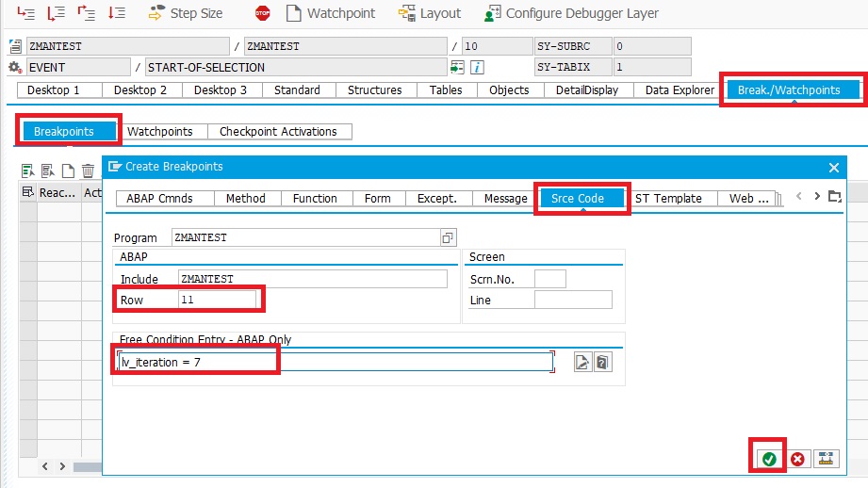Click the navigate-to-source icon after START-OF-SELECTION
The image size is (868, 488).
pyautogui.click(x=457, y=68)
